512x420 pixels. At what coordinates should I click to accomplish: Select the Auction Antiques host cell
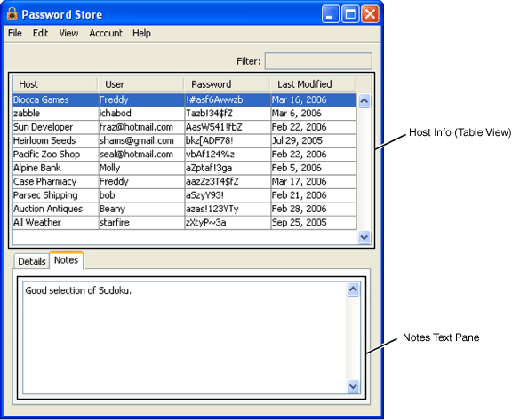click(x=55, y=209)
